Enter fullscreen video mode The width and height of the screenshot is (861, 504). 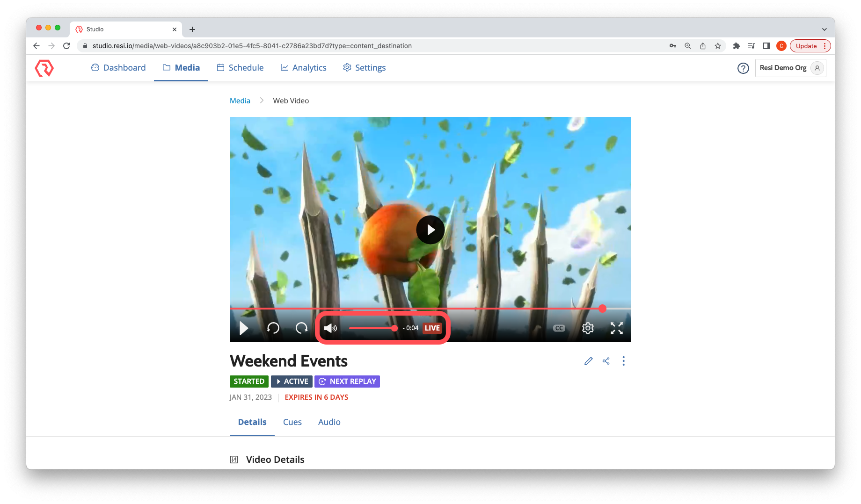(616, 328)
